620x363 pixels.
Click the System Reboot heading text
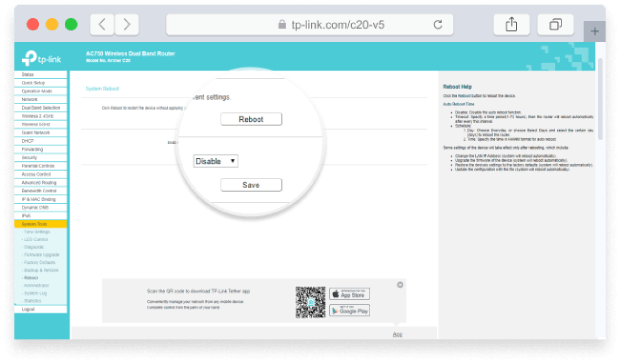(x=102, y=89)
